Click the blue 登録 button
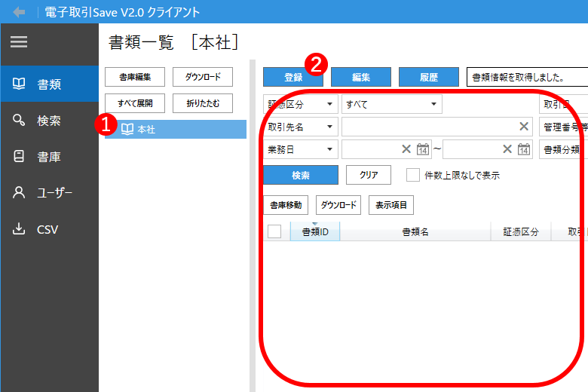 (292, 77)
